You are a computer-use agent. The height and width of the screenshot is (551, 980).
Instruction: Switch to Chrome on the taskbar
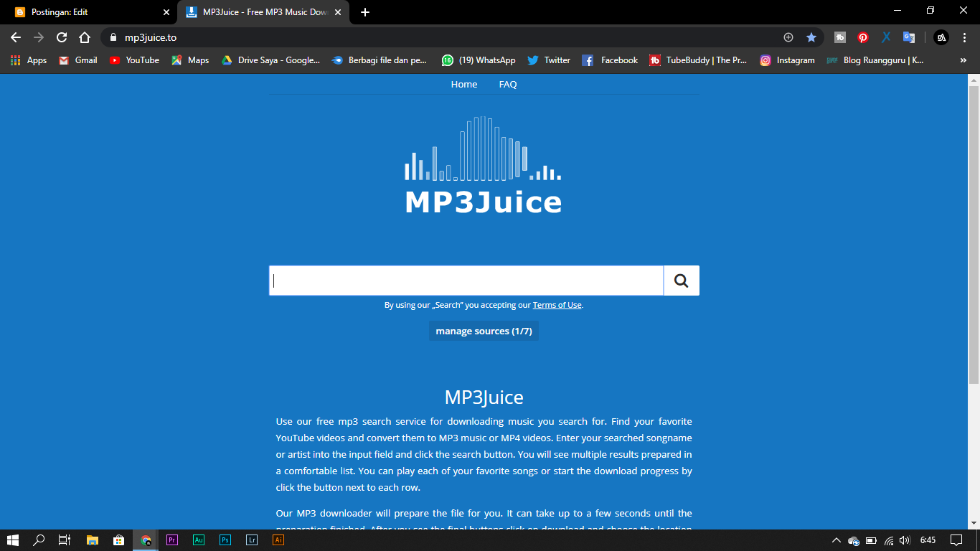pyautogui.click(x=146, y=540)
